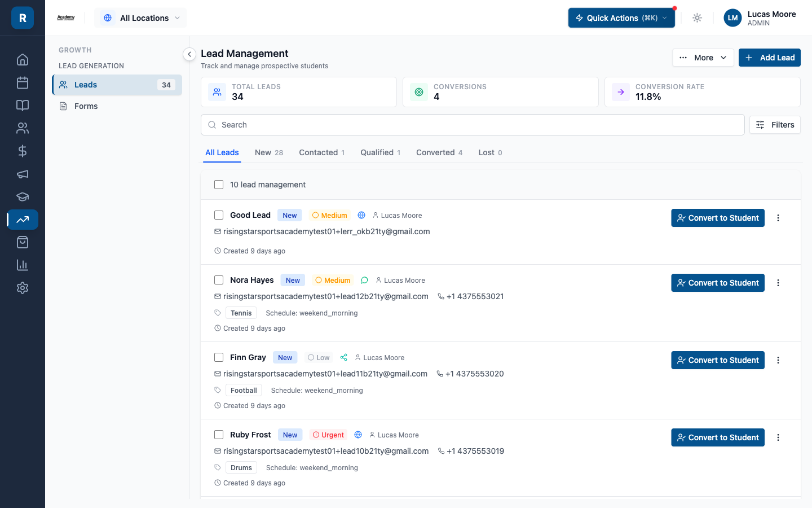Switch to the Lost tab
The width and height of the screenshot is (812, 508).
490,152
